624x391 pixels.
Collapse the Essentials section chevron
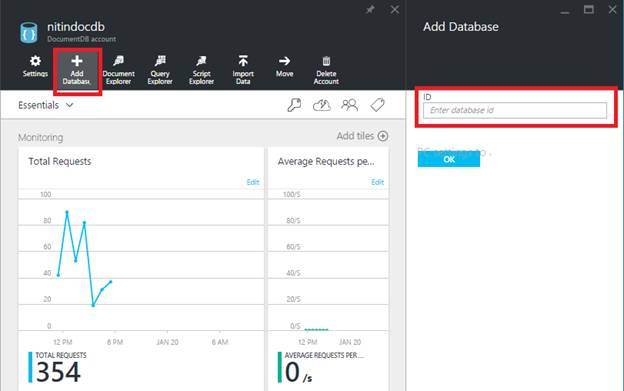coord(70,105)
